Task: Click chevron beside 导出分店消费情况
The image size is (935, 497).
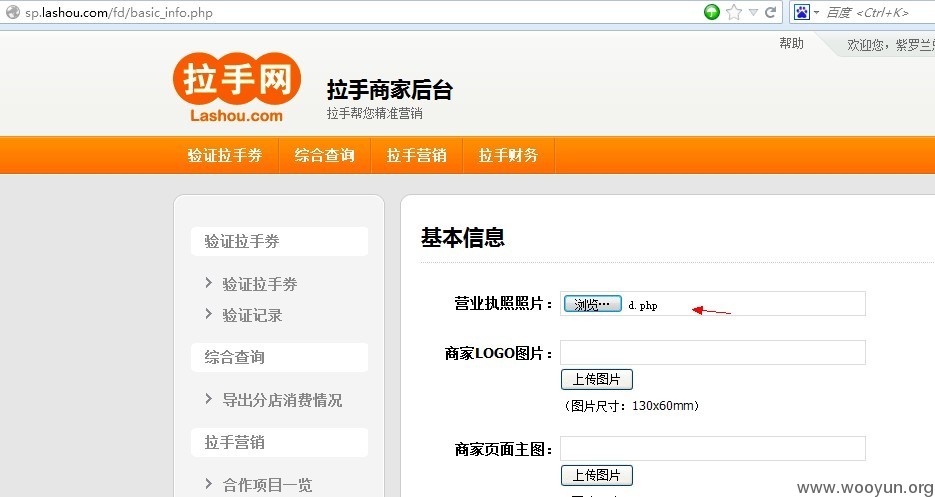Action: coord(209,399)
